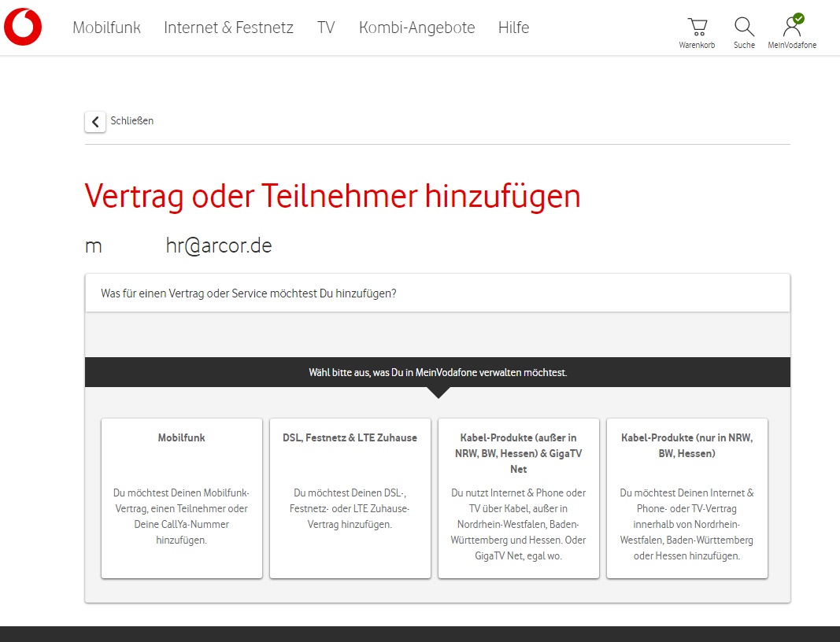This screenshot has width=840, height=642.
Task: Click the Schließen link
Action: 131,120
